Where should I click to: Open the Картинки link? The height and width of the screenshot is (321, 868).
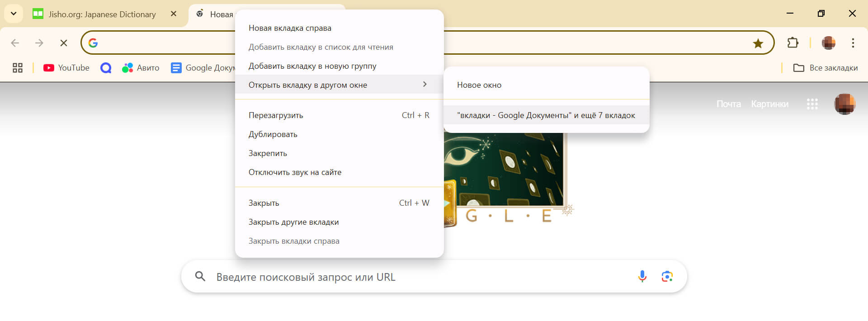[769, 104]
